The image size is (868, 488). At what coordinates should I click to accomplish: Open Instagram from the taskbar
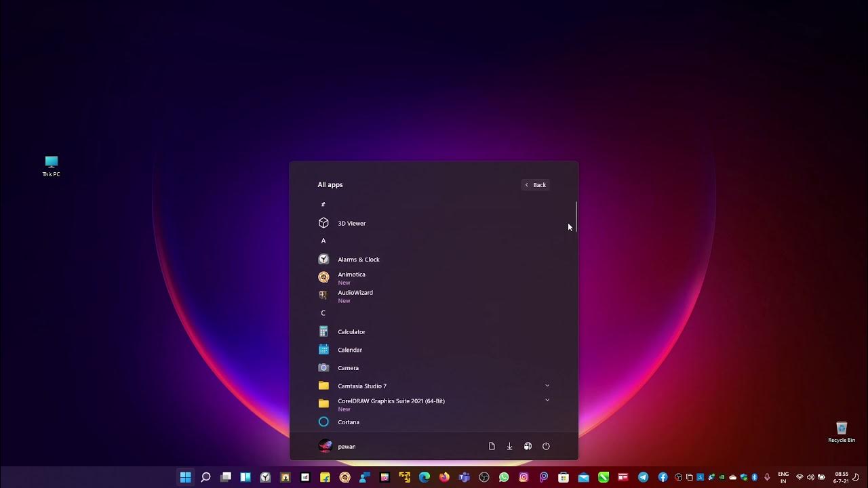pyautogui.click(x=524, y=477)
